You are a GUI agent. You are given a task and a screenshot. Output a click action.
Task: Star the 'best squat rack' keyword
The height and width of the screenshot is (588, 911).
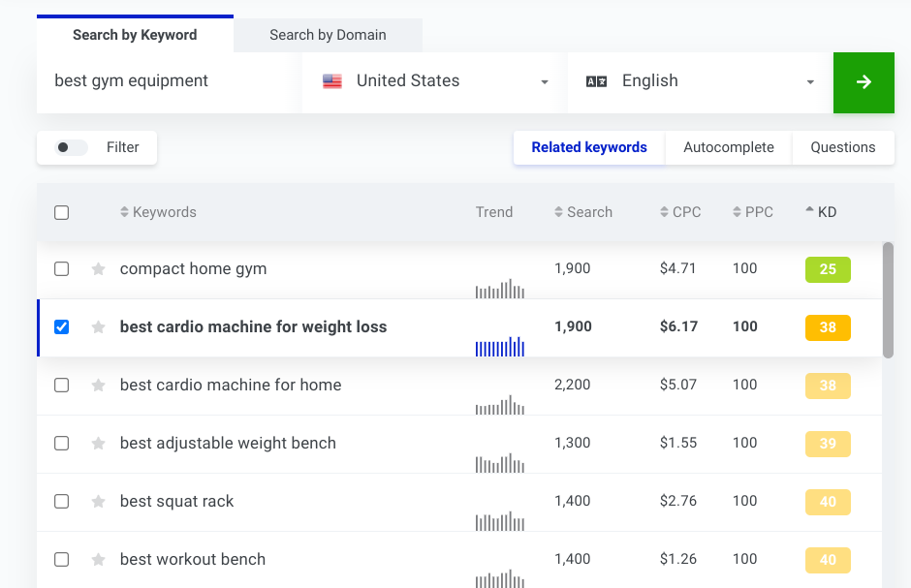coord(98,502)
